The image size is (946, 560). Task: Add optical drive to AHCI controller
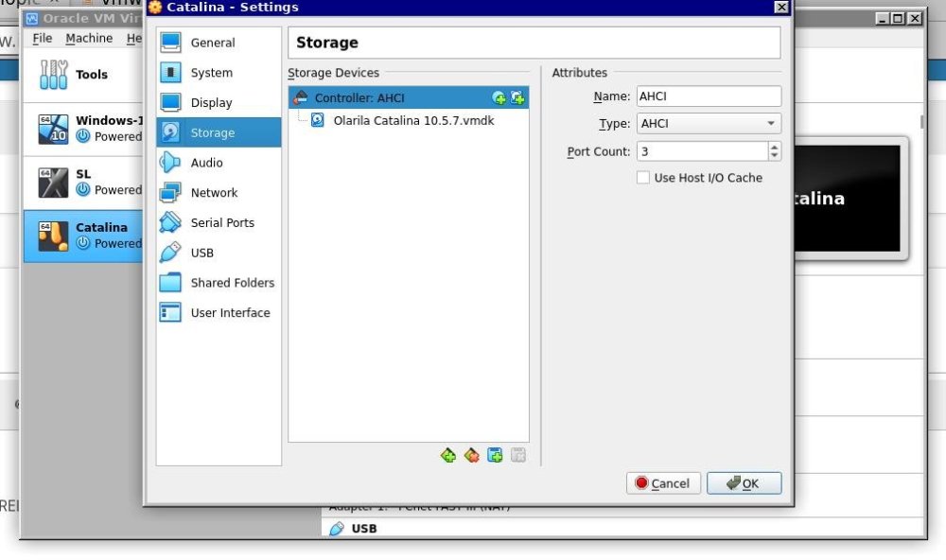click(x=499, y=97)
